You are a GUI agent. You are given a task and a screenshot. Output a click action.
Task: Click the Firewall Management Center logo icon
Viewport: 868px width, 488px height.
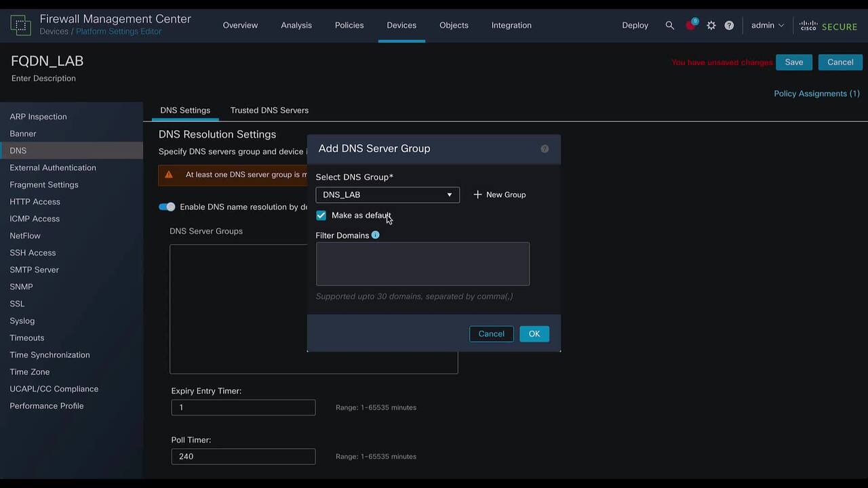coord(21,25)
